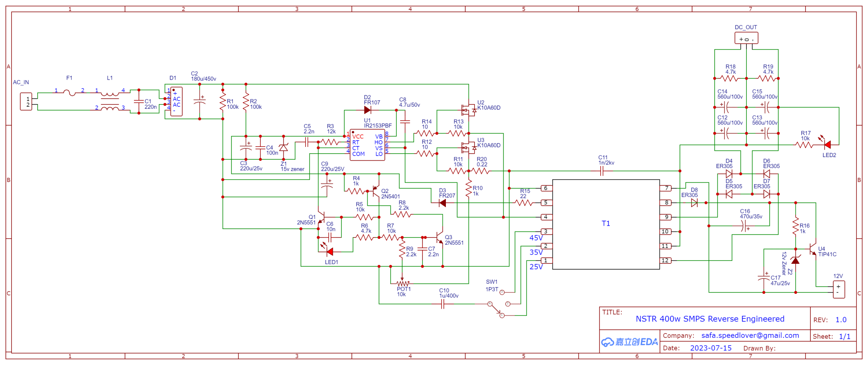Click the 'R14 10' label
868x365 pixels.
pos(426,124)
